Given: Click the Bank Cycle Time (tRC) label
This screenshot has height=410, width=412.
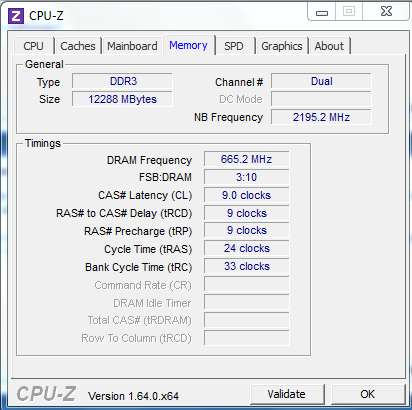Looking at the screenshot, I should pos(139,267).
